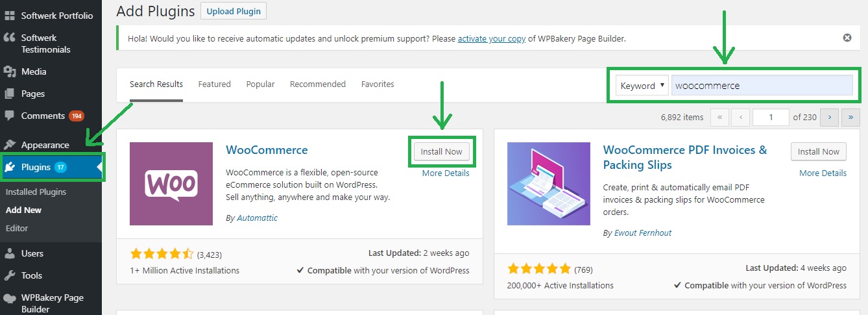Click the Softwerk Testimonials quote icon
Viewport: 868px width, 315px height.
click(10, 38)
